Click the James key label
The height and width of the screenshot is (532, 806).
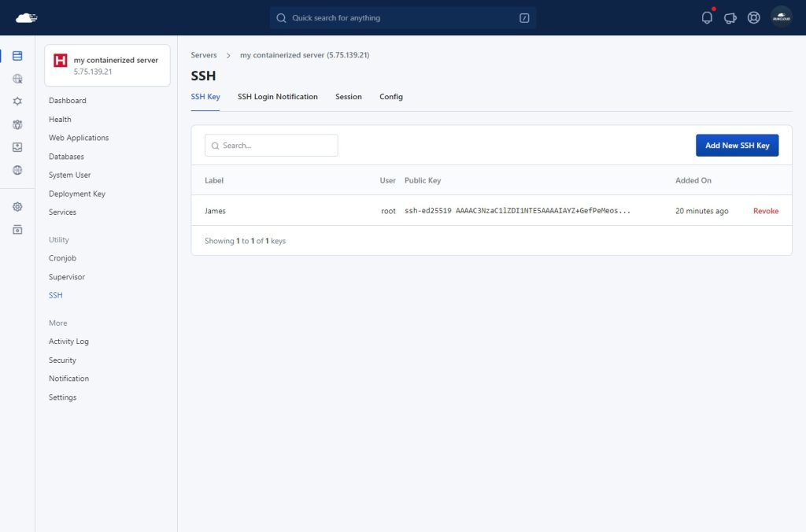point(215,211)
